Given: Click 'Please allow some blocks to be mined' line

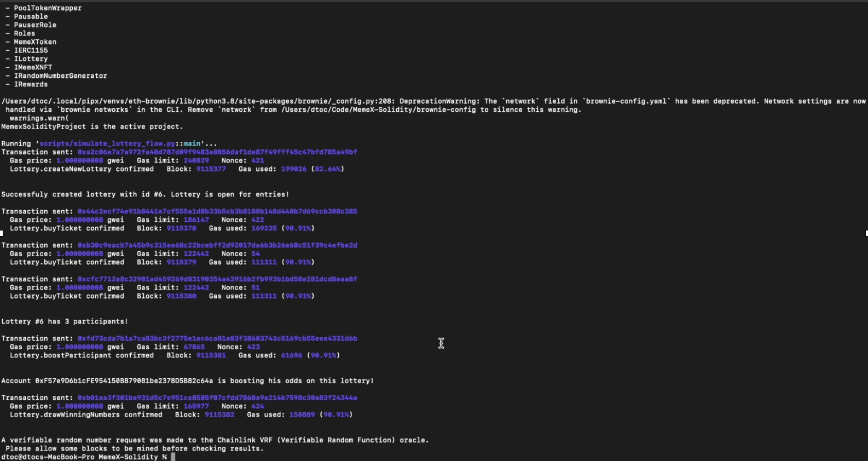Looking at the screenshot, I should tap(135, 448).
